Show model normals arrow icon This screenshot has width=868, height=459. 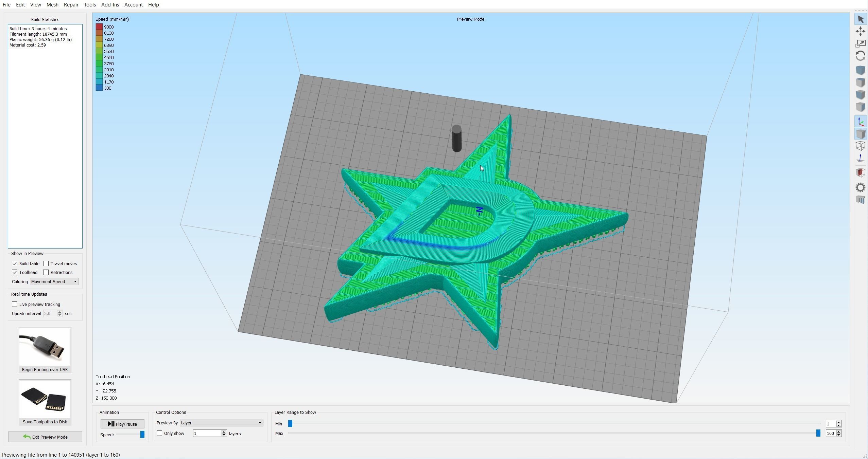tap(860, 159)
